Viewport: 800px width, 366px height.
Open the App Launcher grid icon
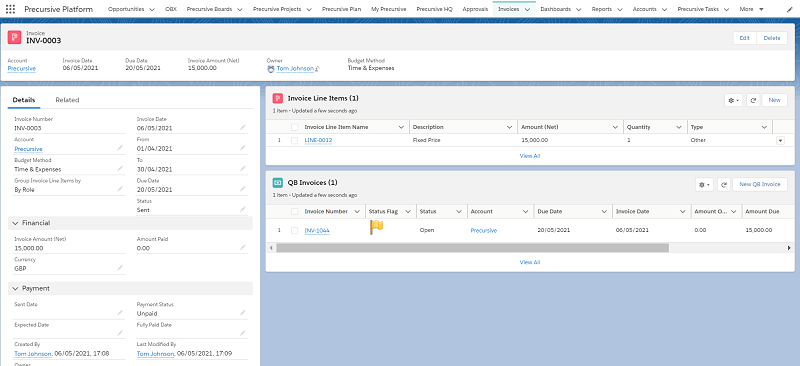pyautogui.click(x=10, y=9)
